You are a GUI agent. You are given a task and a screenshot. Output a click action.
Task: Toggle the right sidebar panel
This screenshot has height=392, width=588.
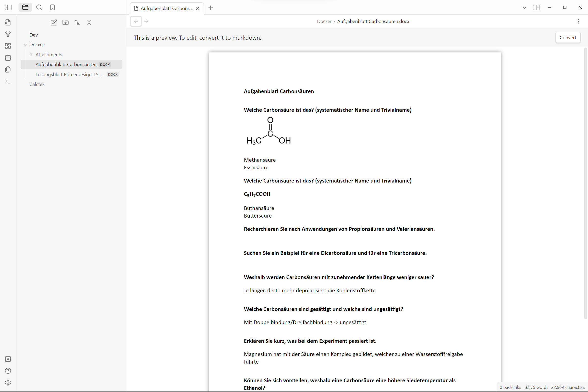(536, 8)
